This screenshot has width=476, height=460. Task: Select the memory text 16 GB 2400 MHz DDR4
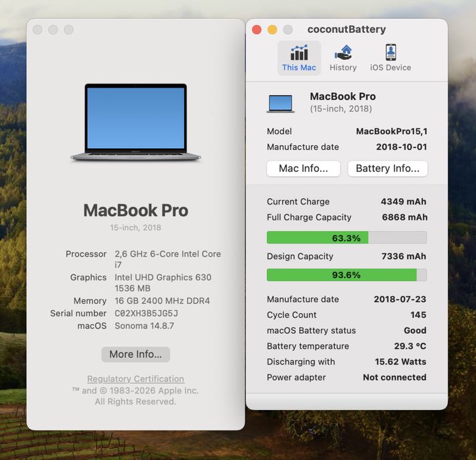pyautogui.click(x=162, y=301)
